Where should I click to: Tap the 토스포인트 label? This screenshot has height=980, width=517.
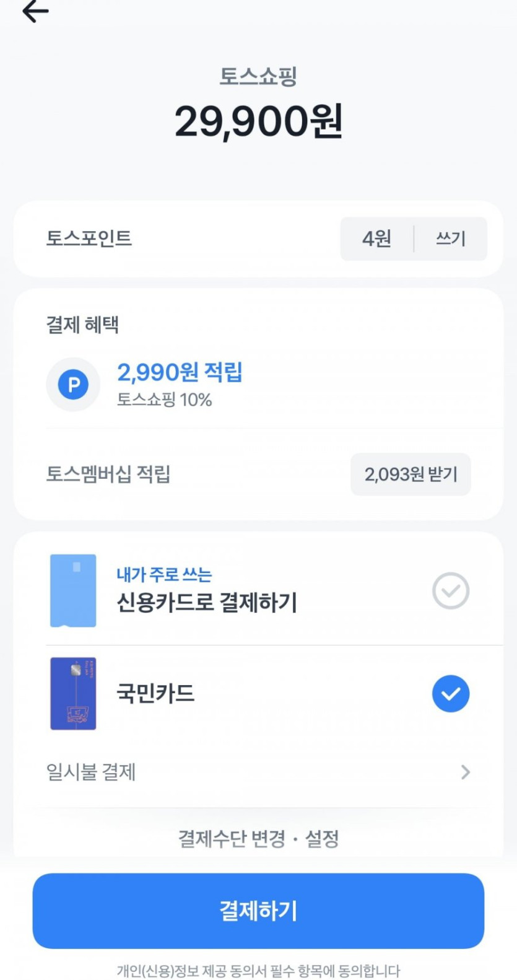(x=89, y=238)
